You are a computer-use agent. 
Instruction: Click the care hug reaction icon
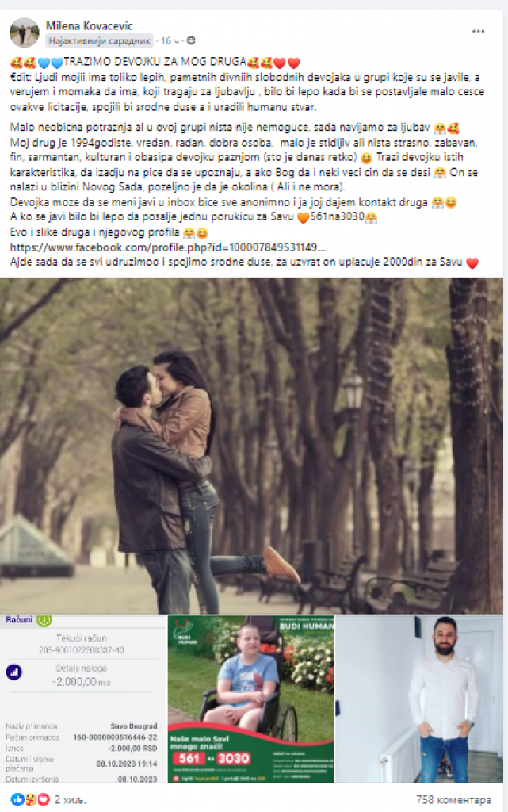31,799
